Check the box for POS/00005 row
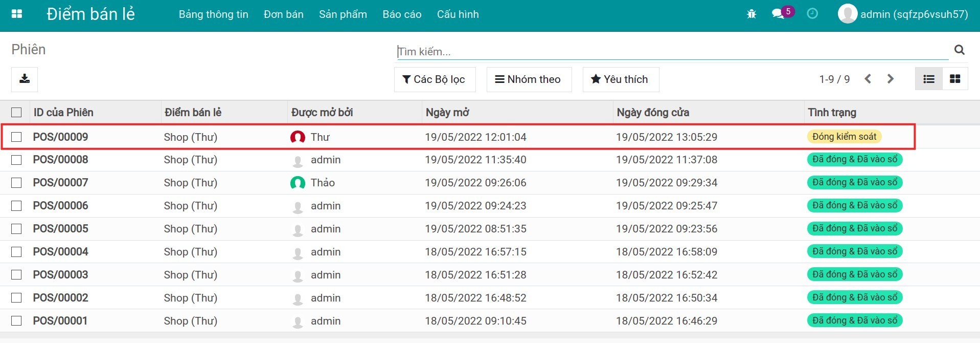The height and width of the screenshot is (343, 980). (16, 229)
